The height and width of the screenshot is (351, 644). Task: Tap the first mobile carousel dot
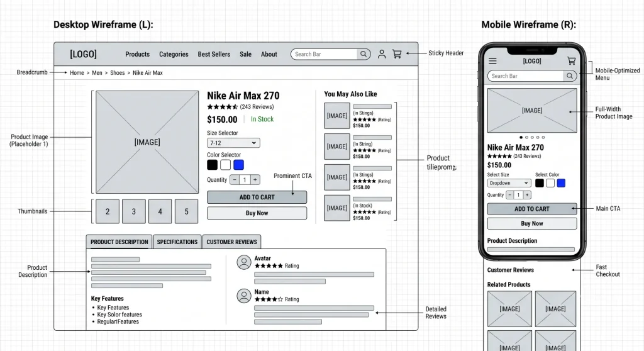521,137
